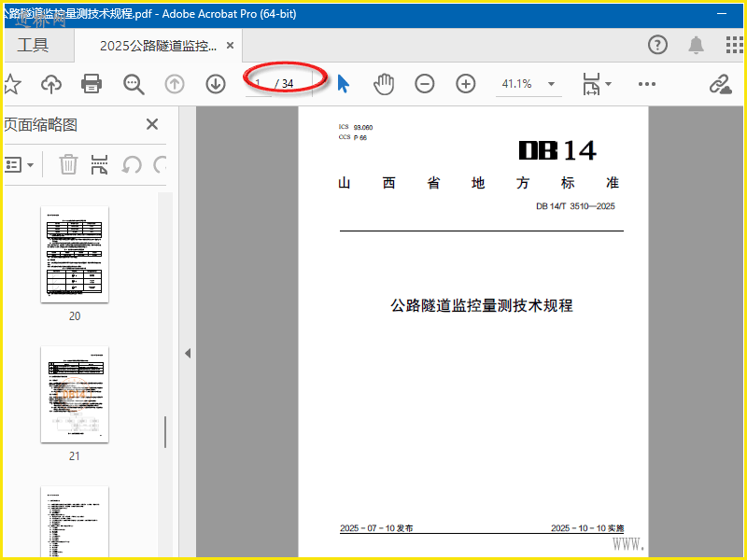Select the page 21 thumbnail

pos(75,394)
